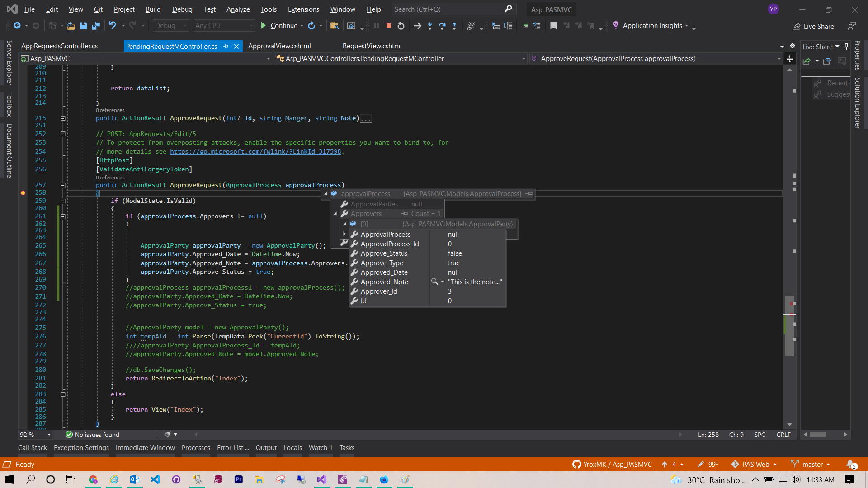Click Find in Files icon
The height and width of the screenshot is (488, 868).
tap(335, 26)
